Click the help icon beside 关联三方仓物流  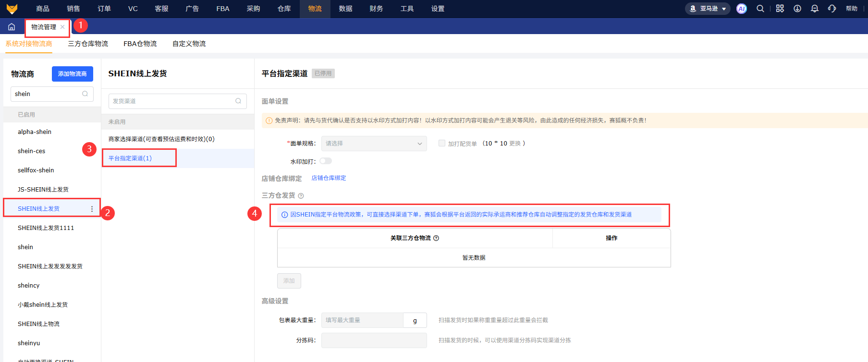pos(436,238)
